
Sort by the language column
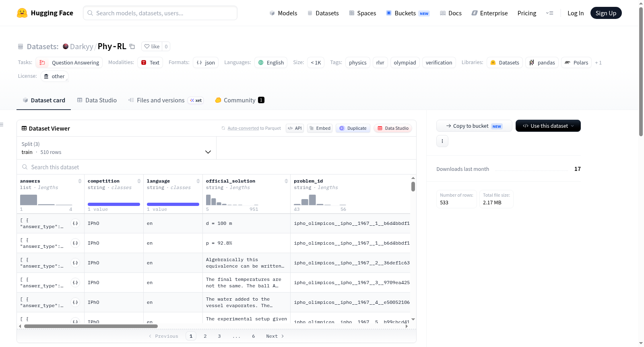(x=198, y=181)
